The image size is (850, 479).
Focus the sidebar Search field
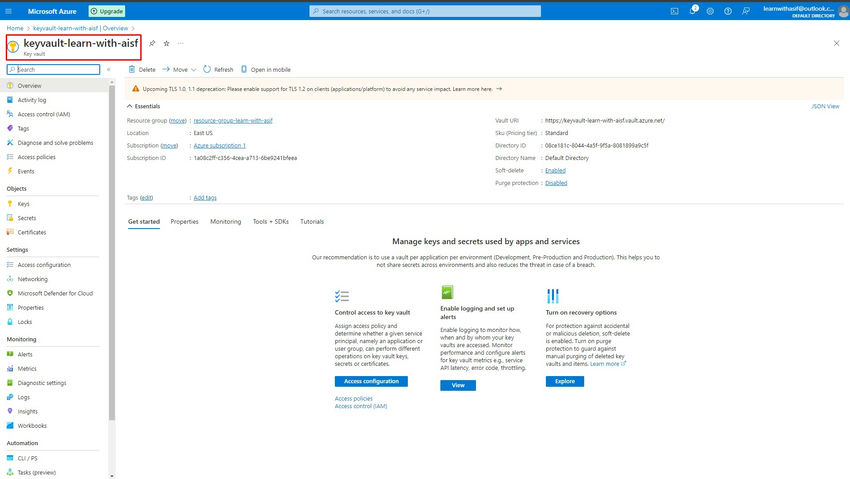(x=53, y=69)
